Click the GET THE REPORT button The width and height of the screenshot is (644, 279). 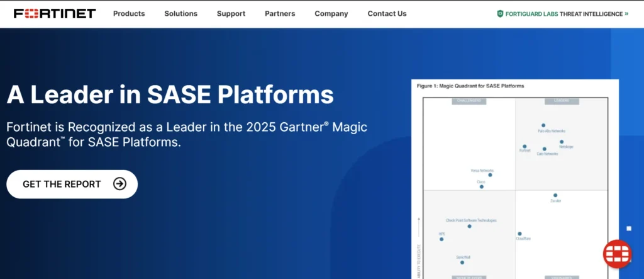tap(72, 184)
